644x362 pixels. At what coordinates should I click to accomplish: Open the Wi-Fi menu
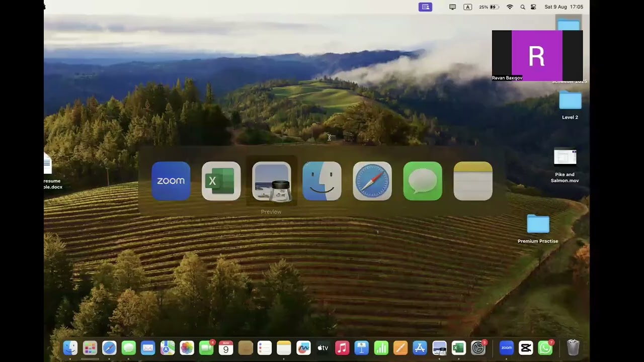click(510, 7)
